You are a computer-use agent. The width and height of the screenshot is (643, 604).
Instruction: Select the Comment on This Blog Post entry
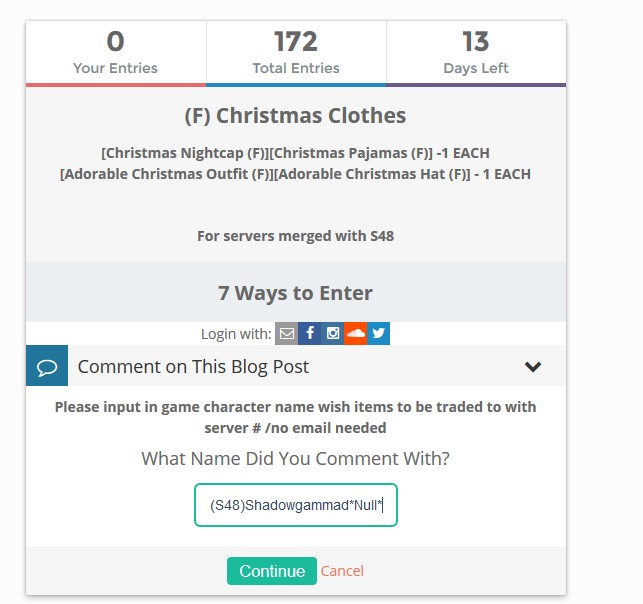pos(193,366)
